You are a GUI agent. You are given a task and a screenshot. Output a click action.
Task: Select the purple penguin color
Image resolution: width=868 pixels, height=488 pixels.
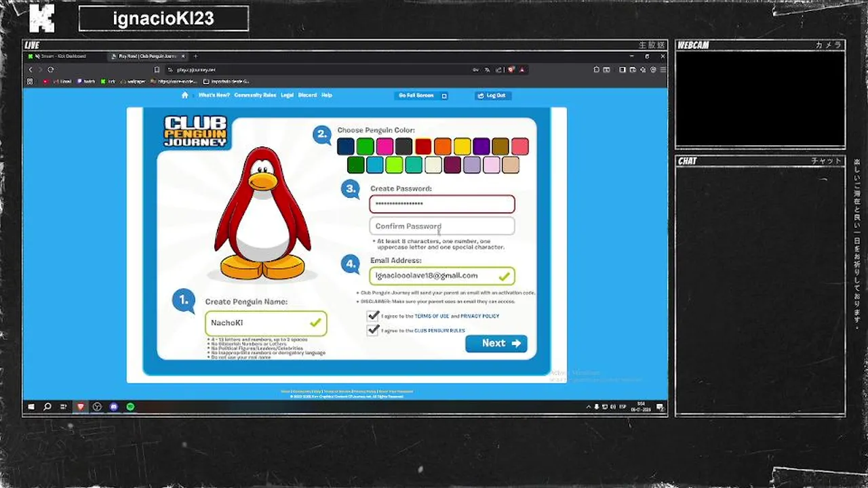[481, 146]
